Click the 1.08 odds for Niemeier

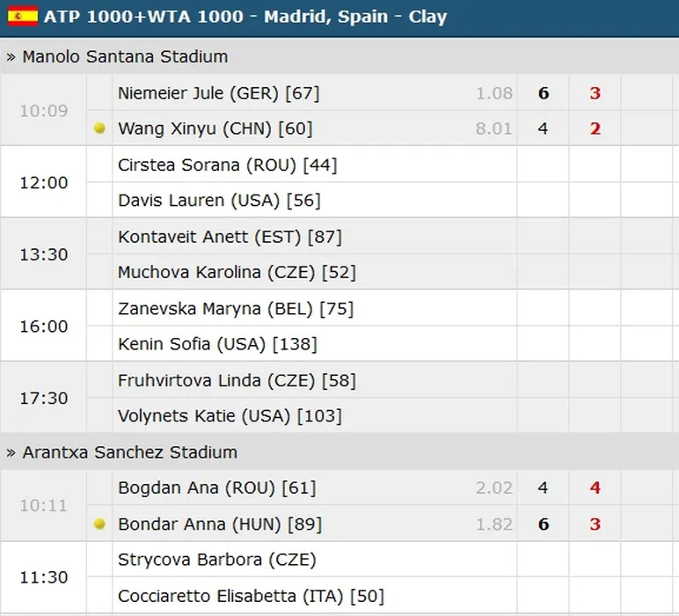click(x=493, y=92)
